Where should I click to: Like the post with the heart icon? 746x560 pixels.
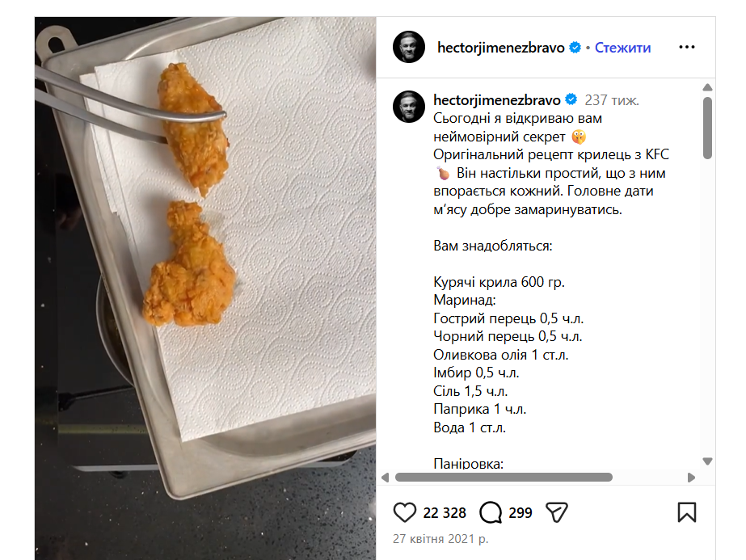pos(404,512)
